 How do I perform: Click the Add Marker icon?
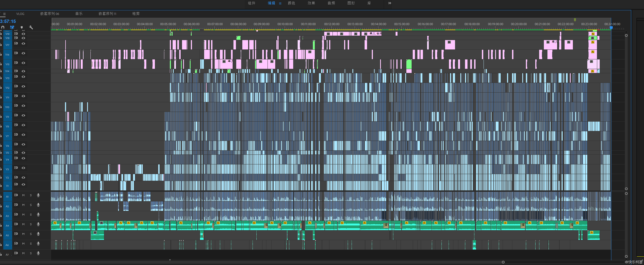tap(22, 27)
